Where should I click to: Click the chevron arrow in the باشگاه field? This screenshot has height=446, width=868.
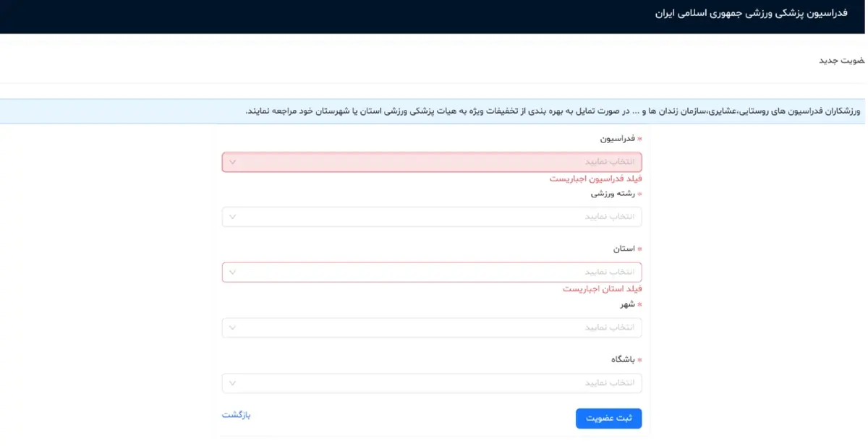[x=232, y=383]
